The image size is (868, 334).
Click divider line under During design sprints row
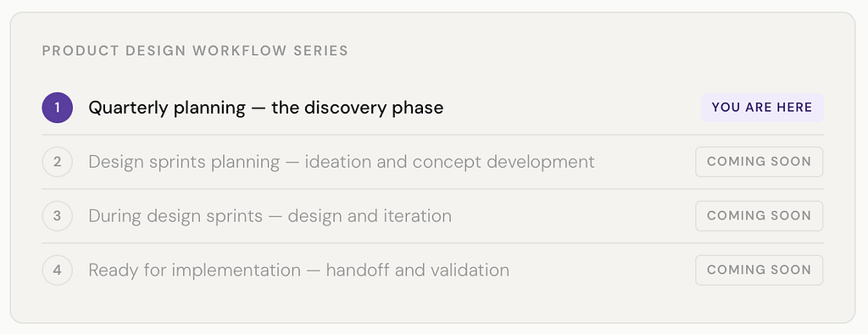(x=432, y=243)
